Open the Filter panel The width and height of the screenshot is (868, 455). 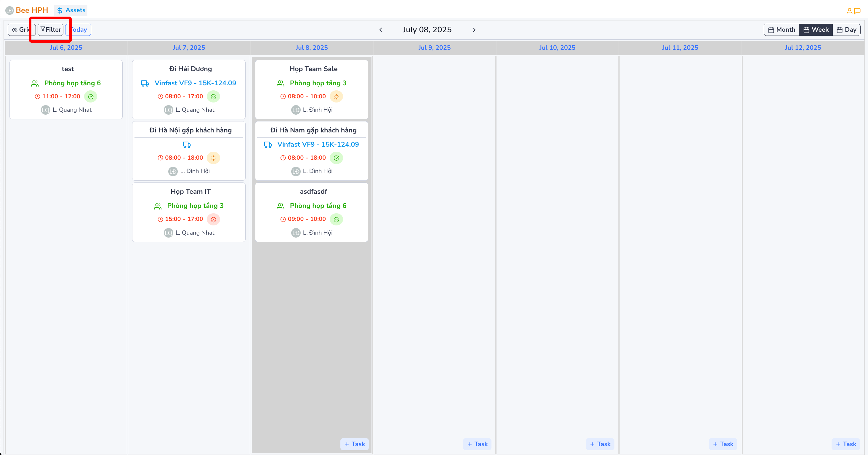pyautogui.click(x=51, y=30)
